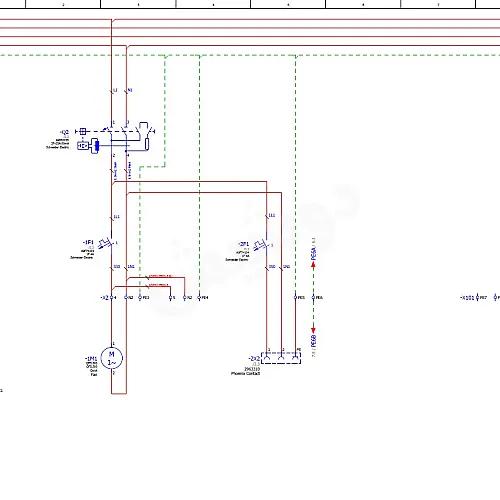Select the -2X2 device tag label
Image resolution: width=500 pixels, height=500 pixels.
coord(254,359)
